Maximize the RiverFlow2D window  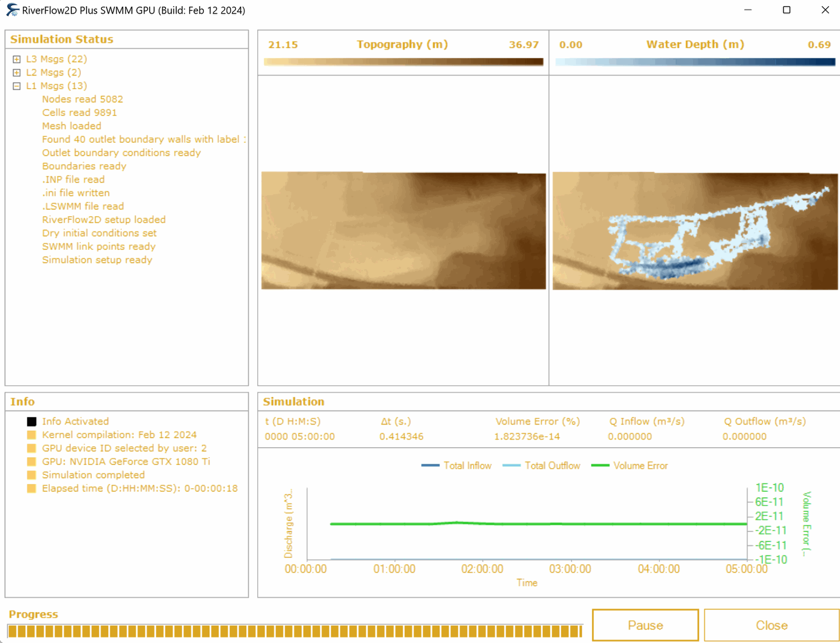coord(786,10)
